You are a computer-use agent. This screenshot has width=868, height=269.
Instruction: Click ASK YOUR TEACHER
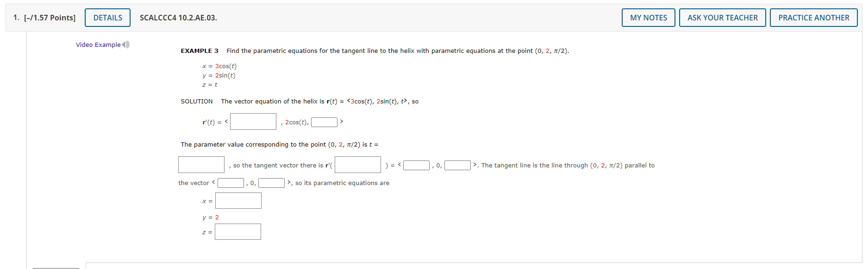[x=722, y=17]
